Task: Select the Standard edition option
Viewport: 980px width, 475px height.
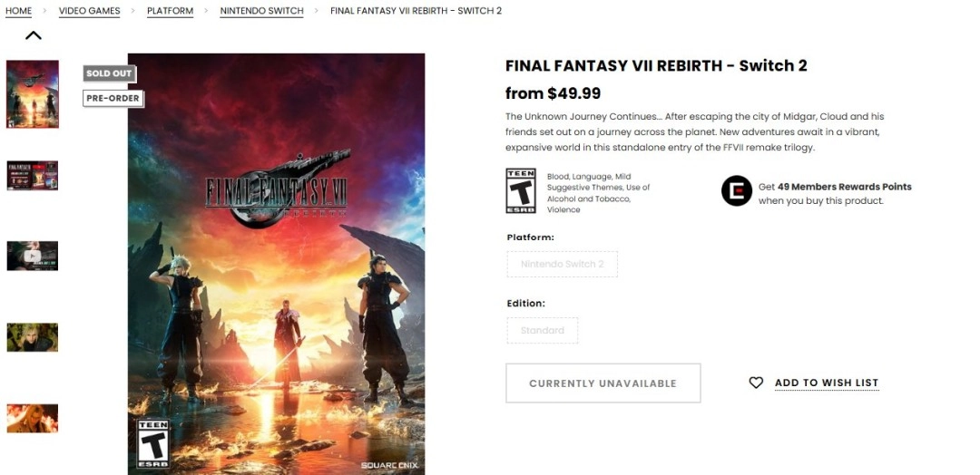Action: point(542,331)
